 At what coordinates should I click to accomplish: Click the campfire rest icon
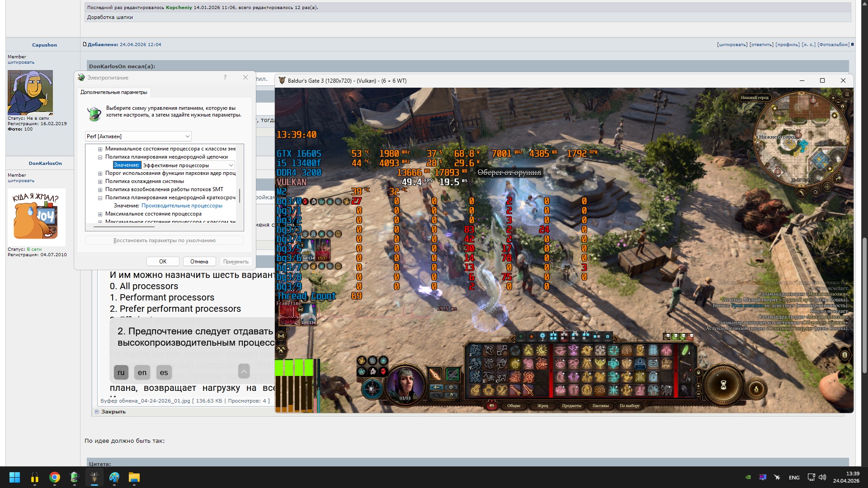756,389
